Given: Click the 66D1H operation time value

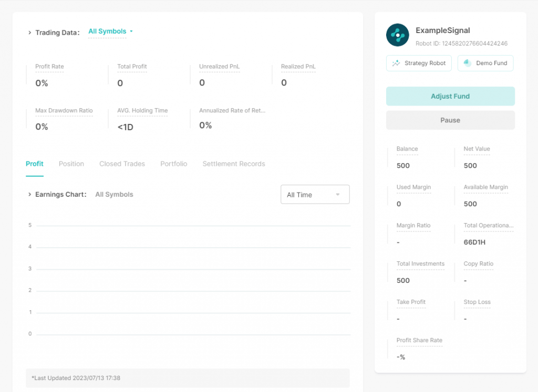Looking at the screenshot, I should pyautogui.click(x=474, y=242).
